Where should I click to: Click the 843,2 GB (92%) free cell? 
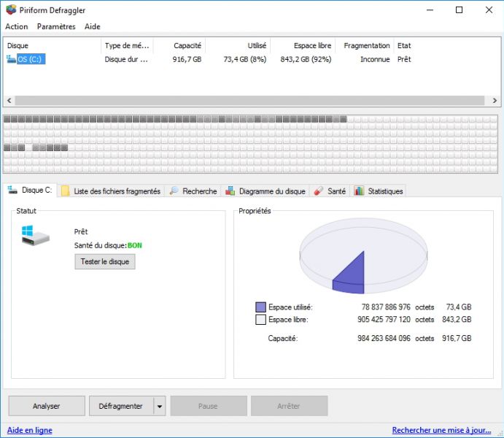(x=306, y=59)
